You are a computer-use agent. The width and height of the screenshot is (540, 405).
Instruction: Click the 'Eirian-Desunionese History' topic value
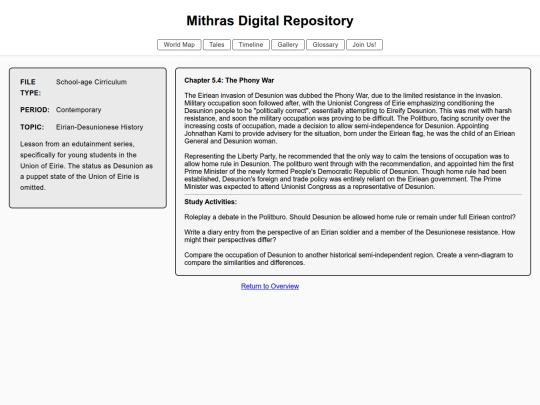[100, 127]
